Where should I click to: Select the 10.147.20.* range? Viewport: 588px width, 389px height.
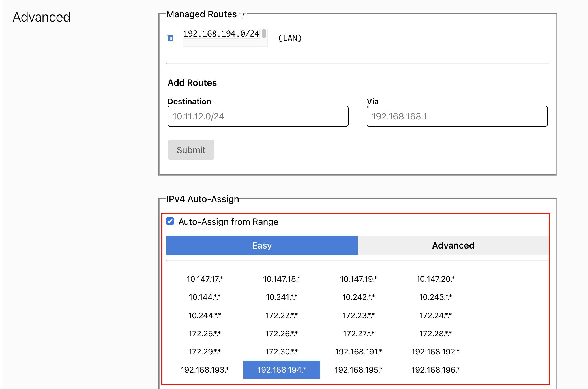click(435, 279)
